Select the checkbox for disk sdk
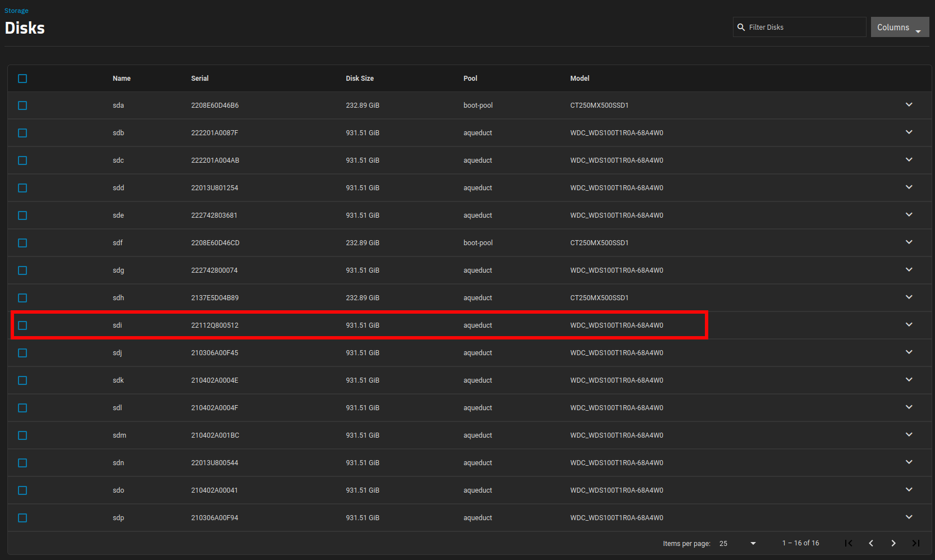 pos(22,380)
